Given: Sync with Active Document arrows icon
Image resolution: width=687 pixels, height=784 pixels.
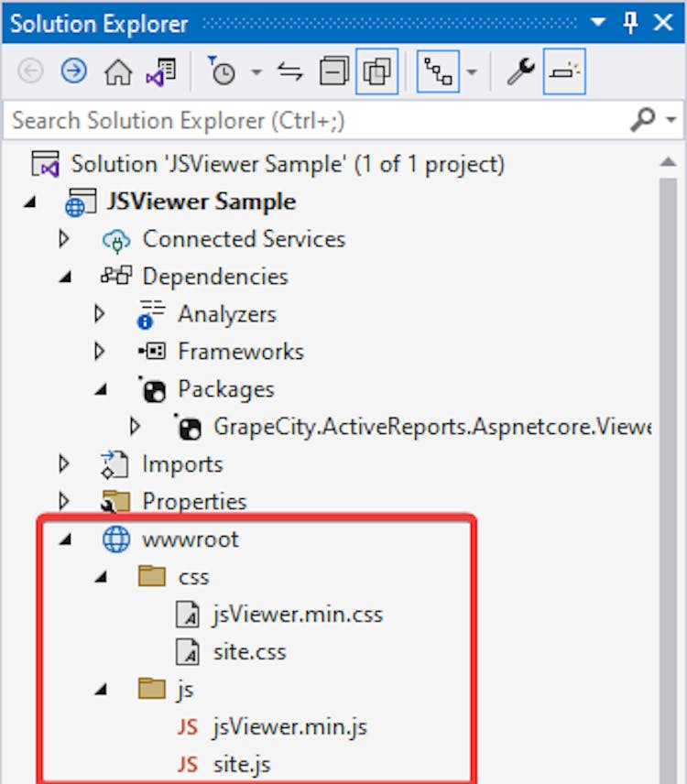Looking at the screenshot, I should click(290, 71).
